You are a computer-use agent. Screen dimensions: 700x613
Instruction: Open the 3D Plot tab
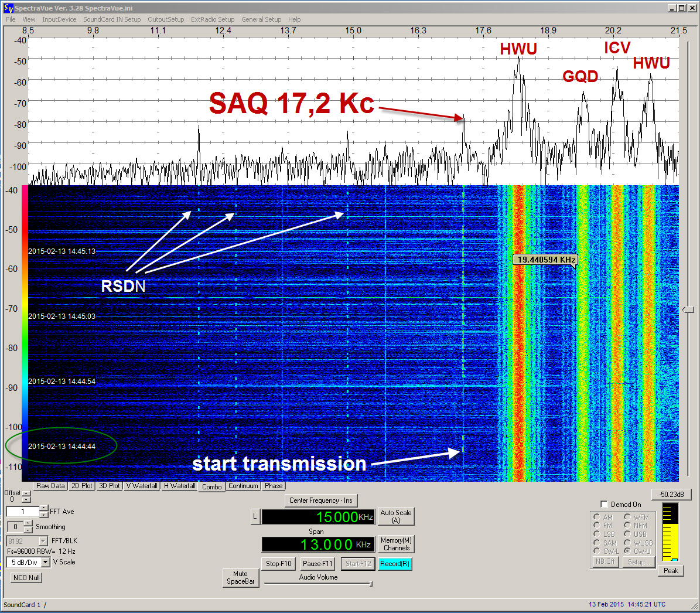(x=110, y=486)
